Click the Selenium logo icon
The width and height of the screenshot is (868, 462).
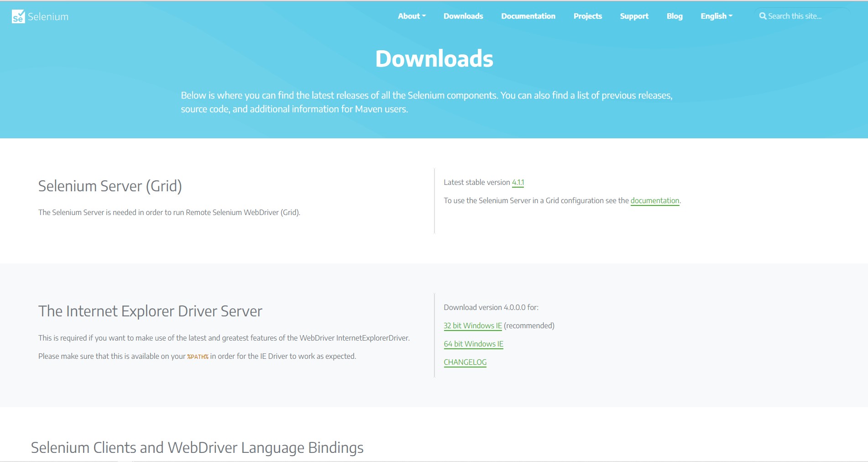[17, 16]
